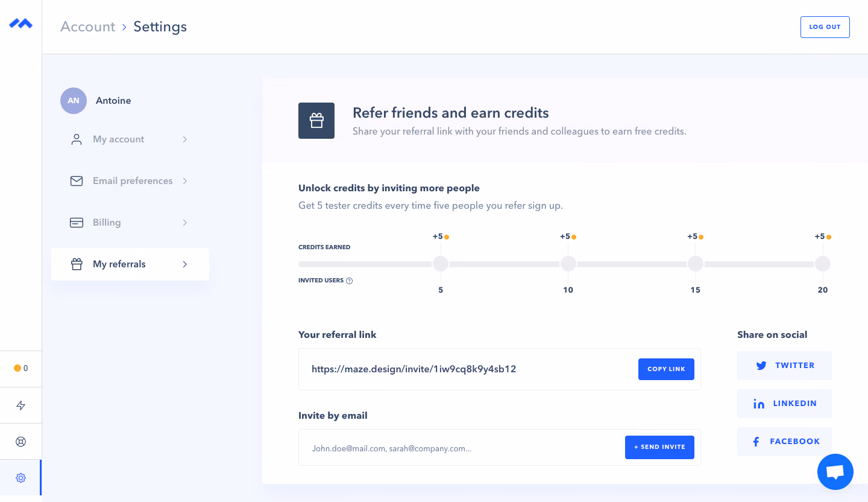Open the lightning bolt sidebar icon
Screen dimensions: 868x502
20,405
